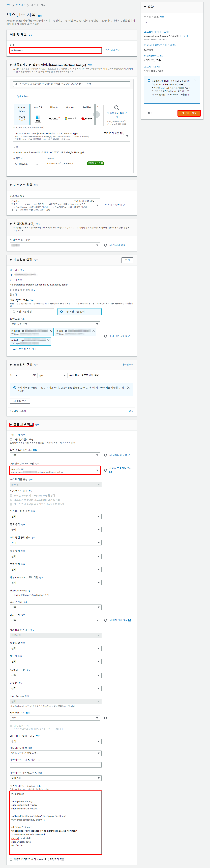
Task: Collapse the advanced details section
Action: [11, 425]
